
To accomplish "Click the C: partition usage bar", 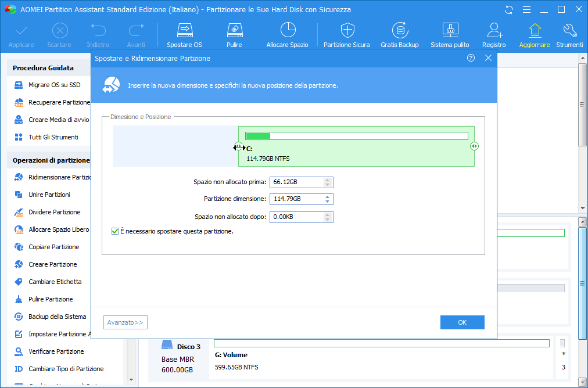I will pyautogui.click(x=357, y=136).
